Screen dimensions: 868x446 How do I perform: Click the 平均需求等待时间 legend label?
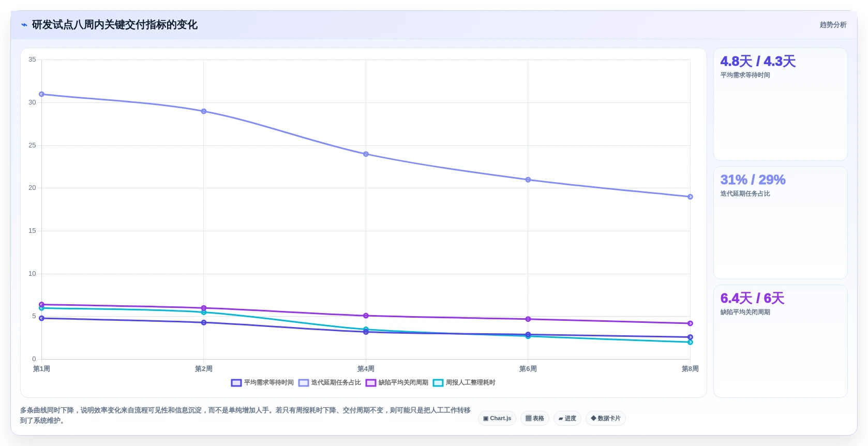[269, 383]
